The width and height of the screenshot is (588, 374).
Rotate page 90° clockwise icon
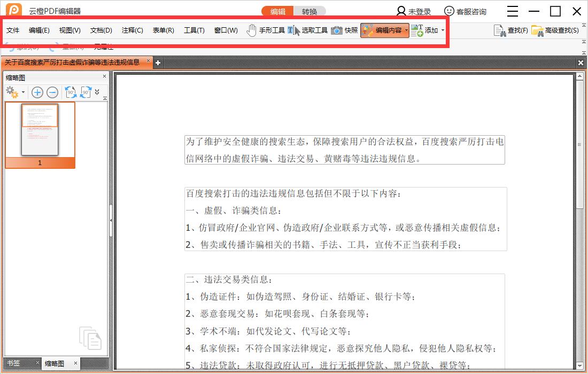86,92
